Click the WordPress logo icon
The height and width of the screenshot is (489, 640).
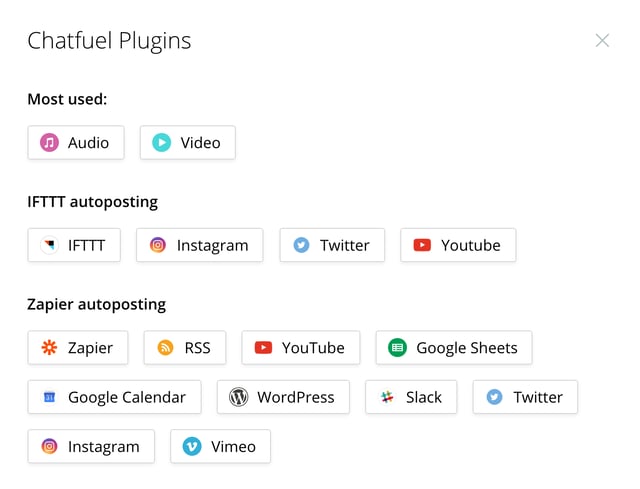pyautogui.click(x=238, y=397)
